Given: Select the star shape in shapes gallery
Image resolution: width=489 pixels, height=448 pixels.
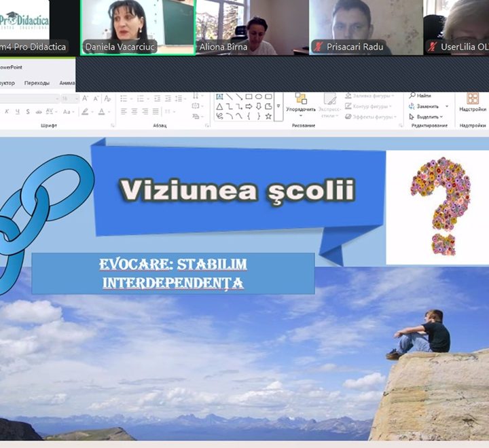Looking at the screenshot, I should click(x=268, y=116).
